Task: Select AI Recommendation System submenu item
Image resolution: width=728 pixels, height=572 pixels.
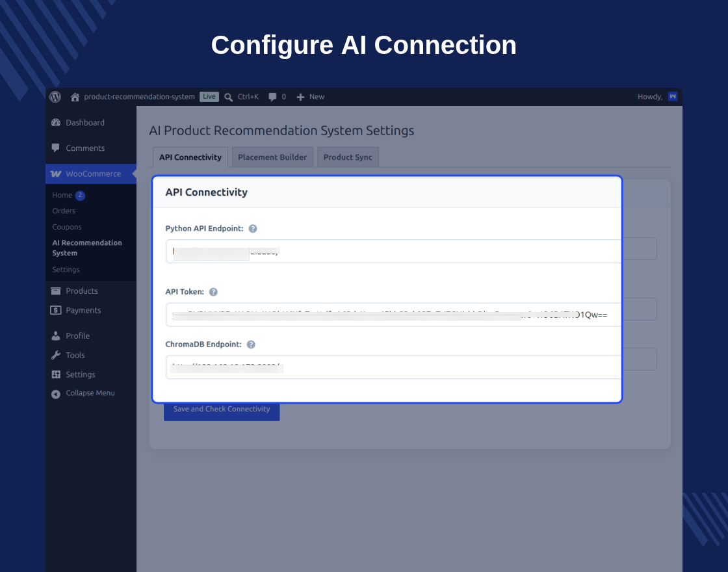Action: pyautogui.click(x=87, y=248)
